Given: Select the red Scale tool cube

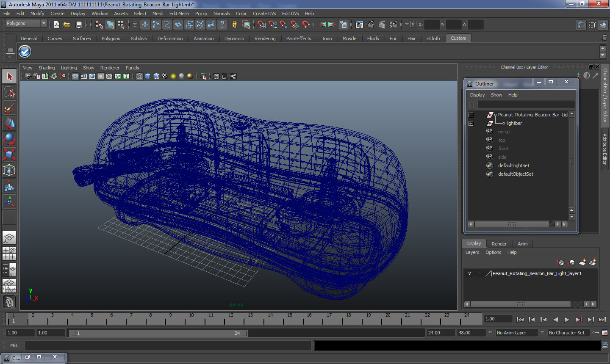Looking at the screenshot, I should 9,154.
